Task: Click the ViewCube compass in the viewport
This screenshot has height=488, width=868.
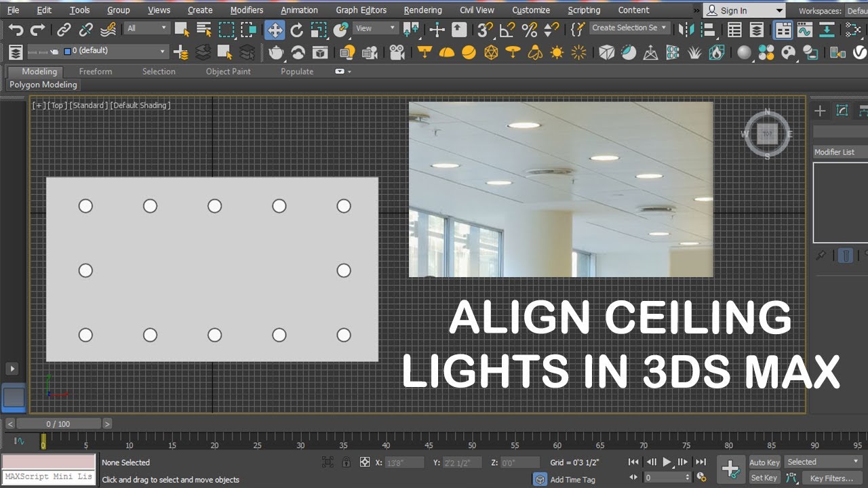Action: (x=767, y=134)
